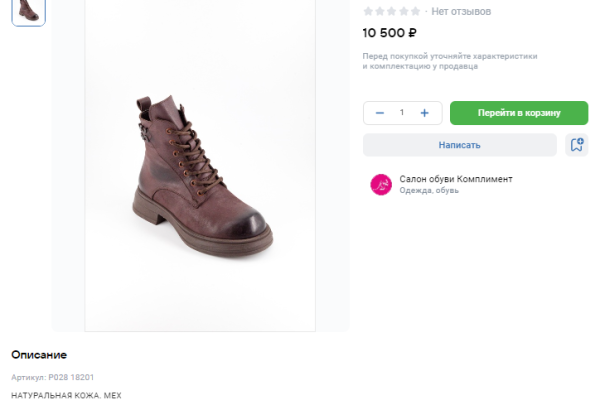Click the Артикул P028 18201 text

(x=53, y=377)
